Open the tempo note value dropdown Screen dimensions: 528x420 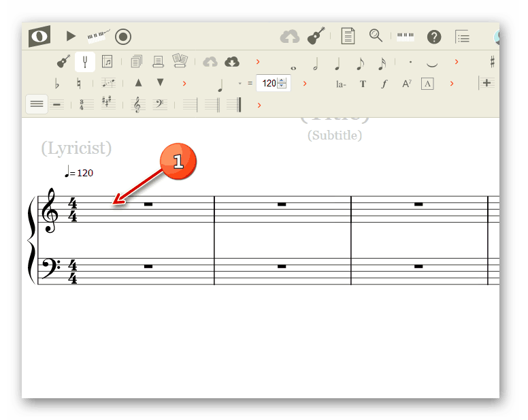coord(240,83)
